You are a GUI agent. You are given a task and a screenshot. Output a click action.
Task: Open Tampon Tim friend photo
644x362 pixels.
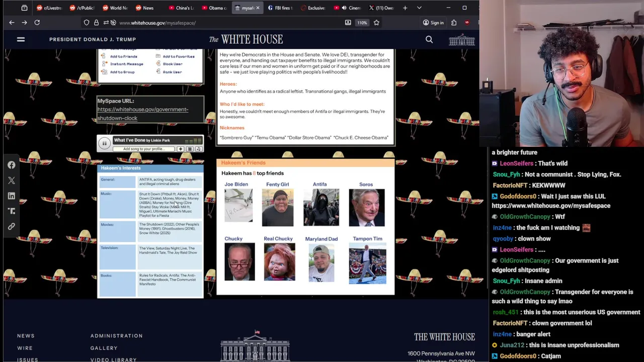[367, 263]
